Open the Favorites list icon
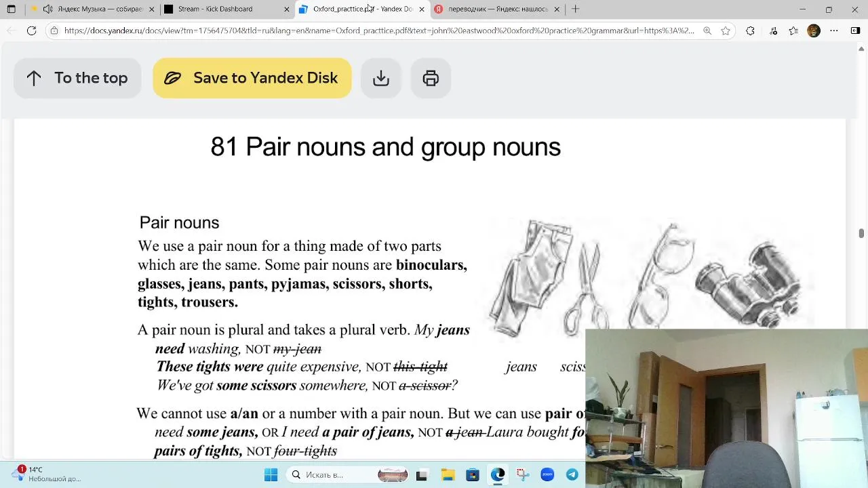 pyautogui.click(x=793, y=30)
